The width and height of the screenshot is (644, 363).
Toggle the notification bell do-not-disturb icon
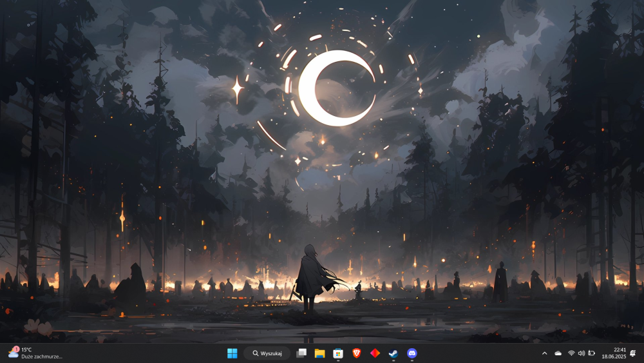633,353
